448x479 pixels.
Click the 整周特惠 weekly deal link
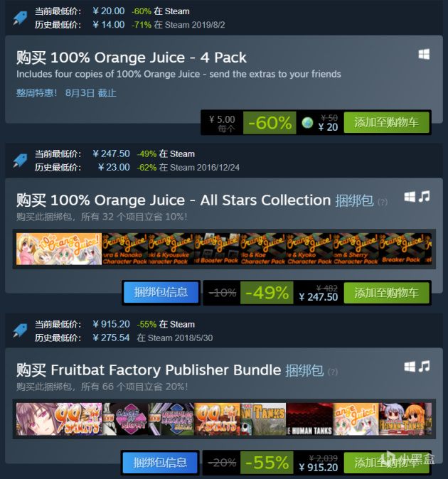point(37,93)
